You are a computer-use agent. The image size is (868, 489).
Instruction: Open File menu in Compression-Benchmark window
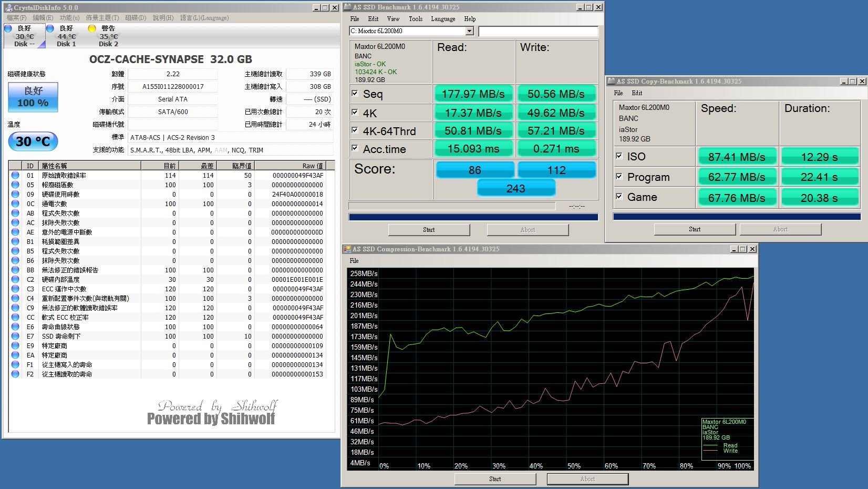[354, 261]
